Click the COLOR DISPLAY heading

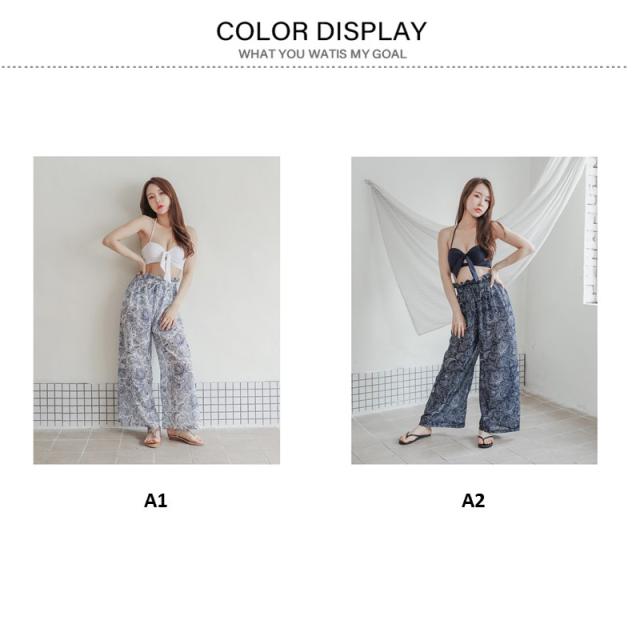pos(321,31)
